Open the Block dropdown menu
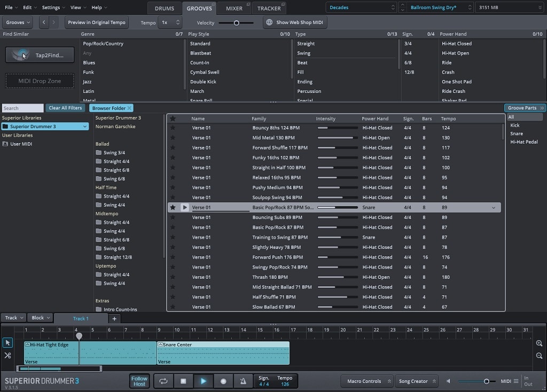 (x=41, y=318)
